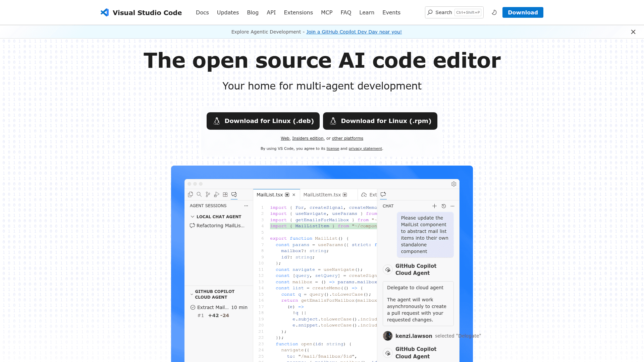Image resolution: width=644 pixels, height=362 pixels.
Task: Click the lower GitHub Copilot Cloud Agent avatar
Action: click(x=388, y=353)
